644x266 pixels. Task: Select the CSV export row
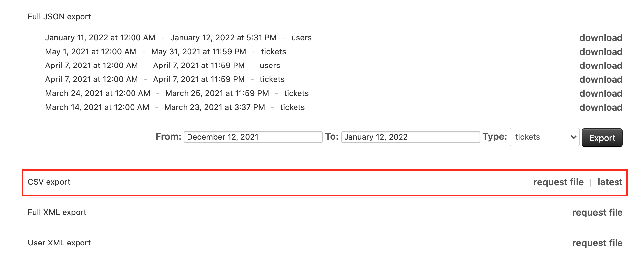[49, 182]
